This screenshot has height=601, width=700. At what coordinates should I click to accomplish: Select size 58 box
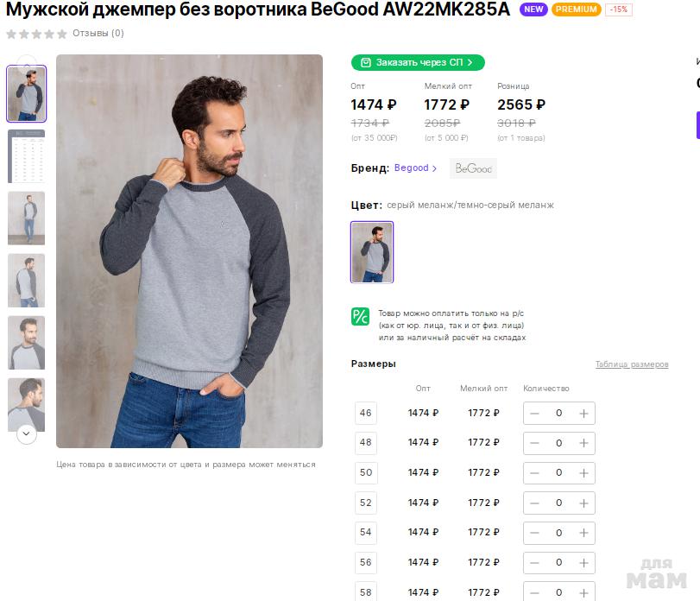(x=366, y=592)
